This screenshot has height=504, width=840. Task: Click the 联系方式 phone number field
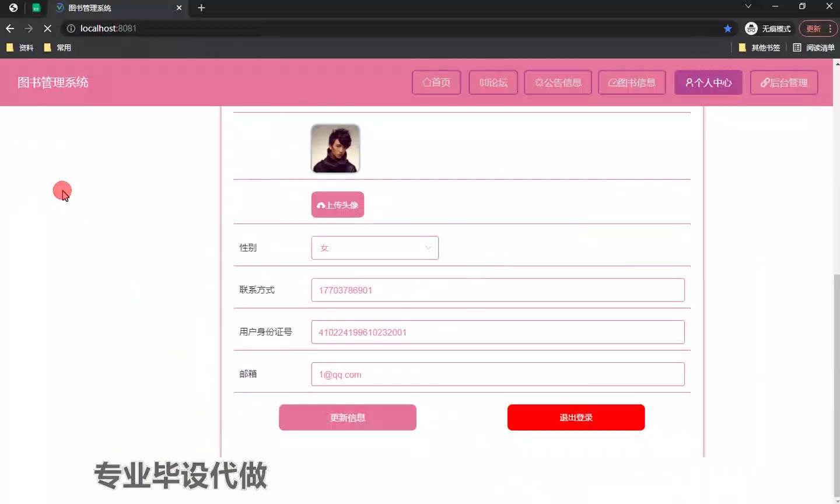(498, 290)
